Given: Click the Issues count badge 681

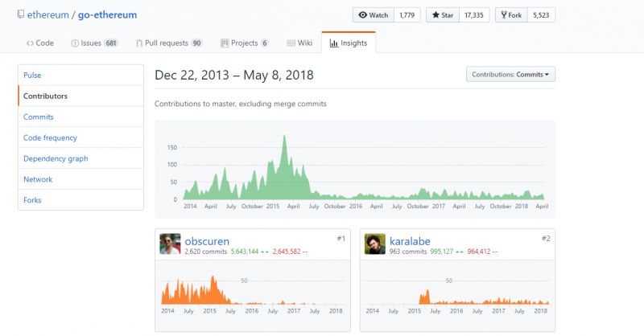Looking at the screenshot, I should [x=111, y=43].
